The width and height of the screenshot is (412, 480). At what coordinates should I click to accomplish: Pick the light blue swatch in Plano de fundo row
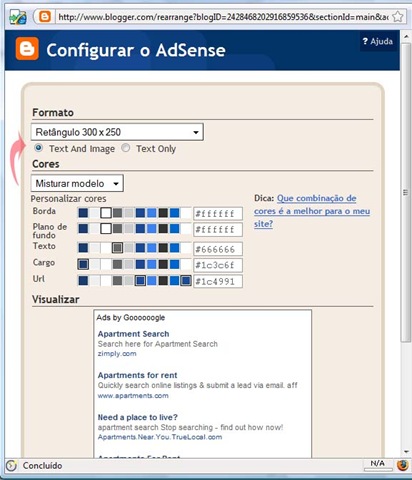tap(152, 229)
